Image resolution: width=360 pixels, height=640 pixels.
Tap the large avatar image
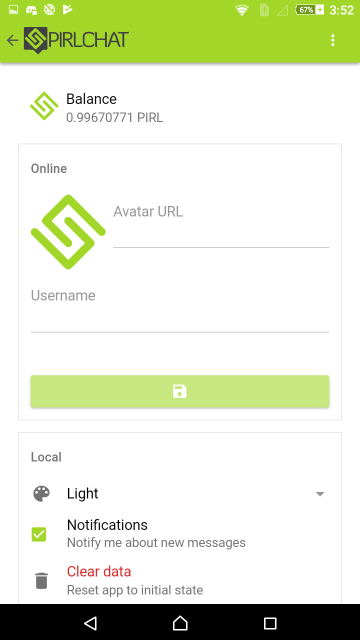click(68, 232)
